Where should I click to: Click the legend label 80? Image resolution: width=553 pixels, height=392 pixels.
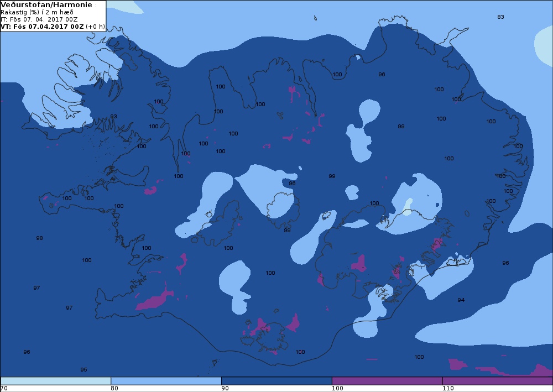coord(114,388)
